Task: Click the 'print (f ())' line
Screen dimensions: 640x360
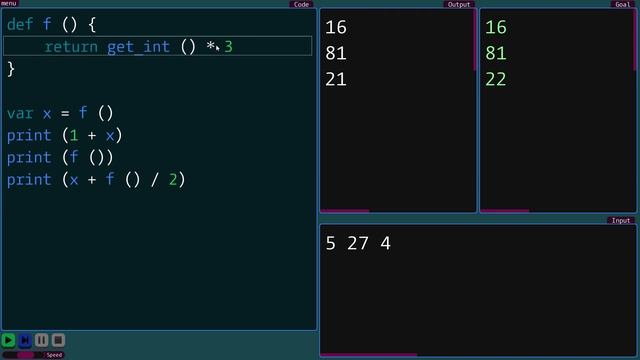Action: 60,157
